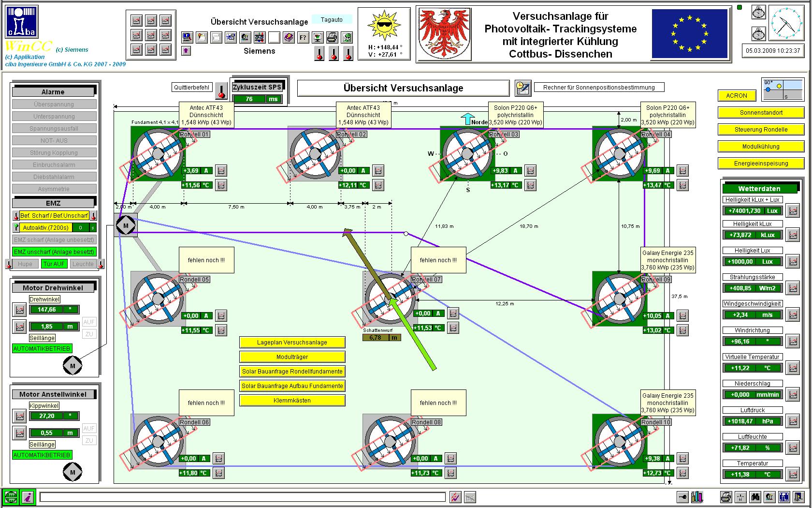Click the printer icon in top toolbar
The height and width of the screenshot is (508, 812).
(332, 37)
